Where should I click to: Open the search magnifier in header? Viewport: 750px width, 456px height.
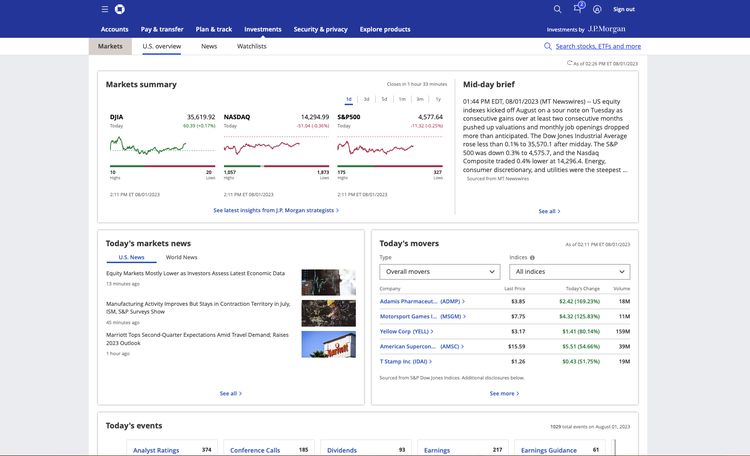[x=557, y=9]
